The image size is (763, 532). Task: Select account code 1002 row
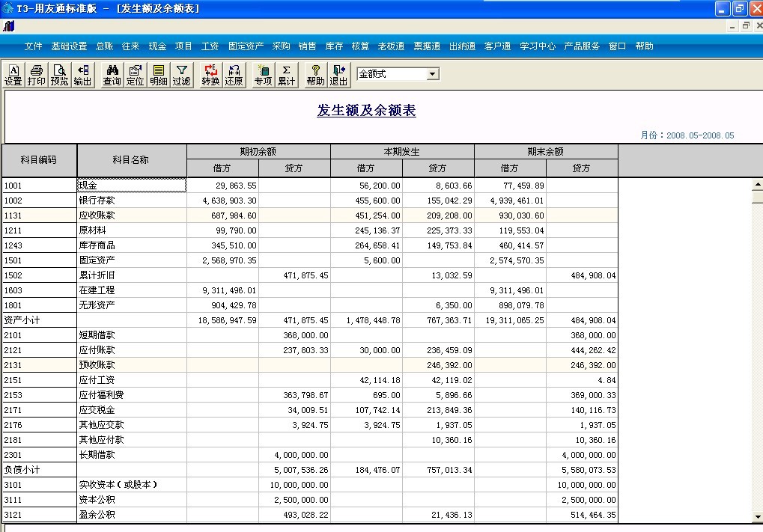[39, 201]
